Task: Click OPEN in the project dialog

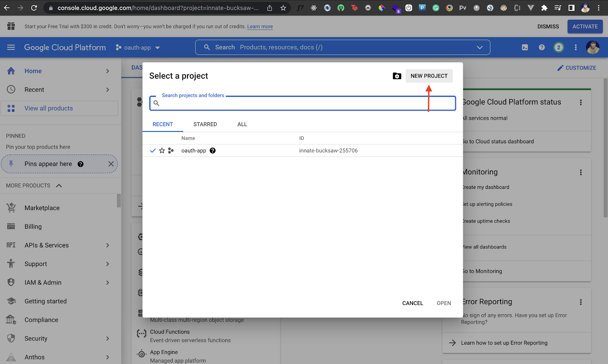Action: point(444,303)
